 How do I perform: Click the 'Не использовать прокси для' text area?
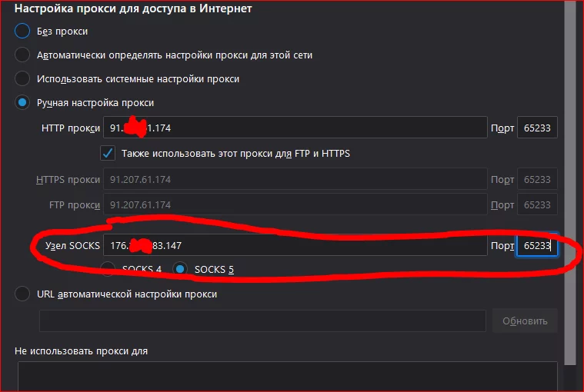pyautogui.click(x=288, y=377)
